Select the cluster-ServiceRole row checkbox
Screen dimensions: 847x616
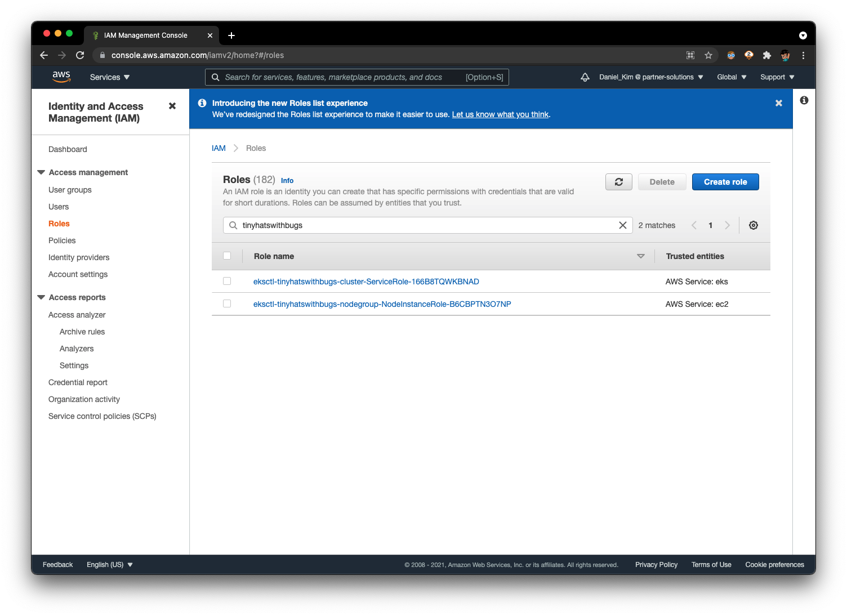(227, 281)
